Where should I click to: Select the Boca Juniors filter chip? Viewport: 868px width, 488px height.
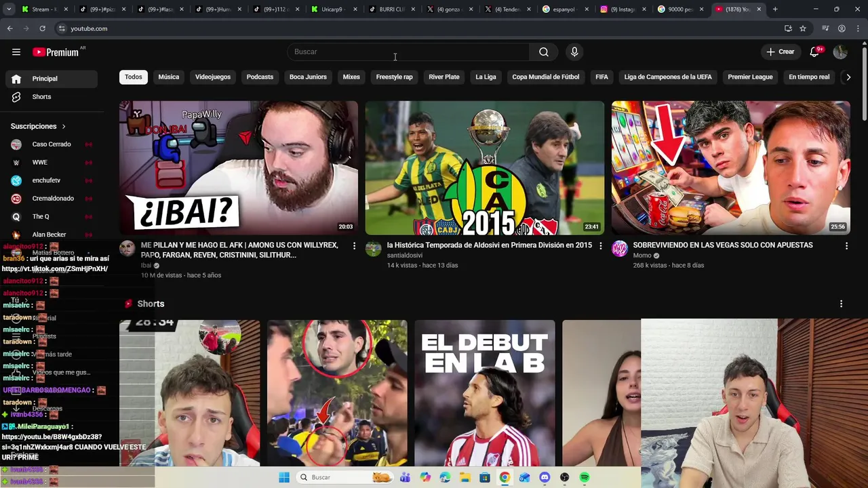pos(308,77)
